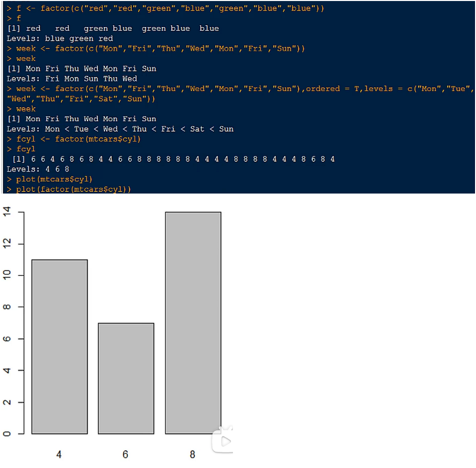
Task: Click the y-axis tick label 0
Action: (x=7, y=434)
